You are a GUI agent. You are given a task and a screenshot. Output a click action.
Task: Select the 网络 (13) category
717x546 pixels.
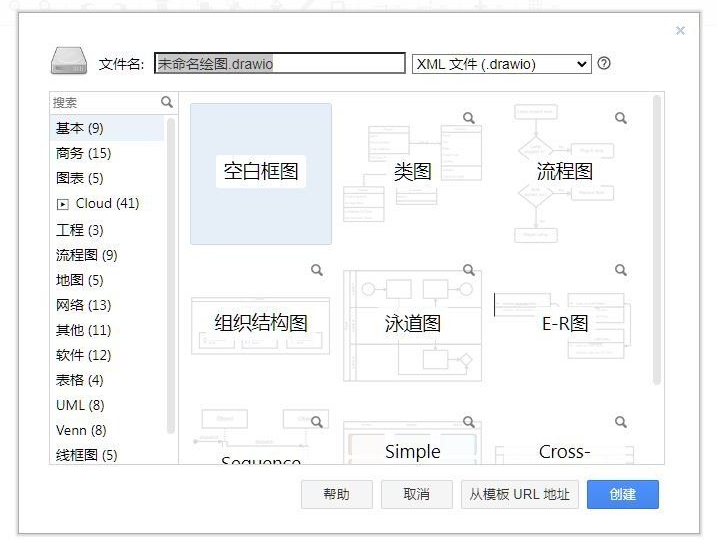coord(107,305)
